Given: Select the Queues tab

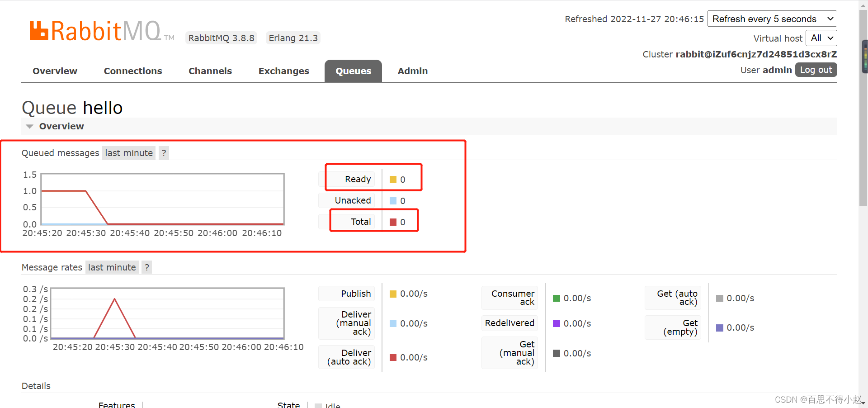Looking at the screenshot, I should pos(353,71).
